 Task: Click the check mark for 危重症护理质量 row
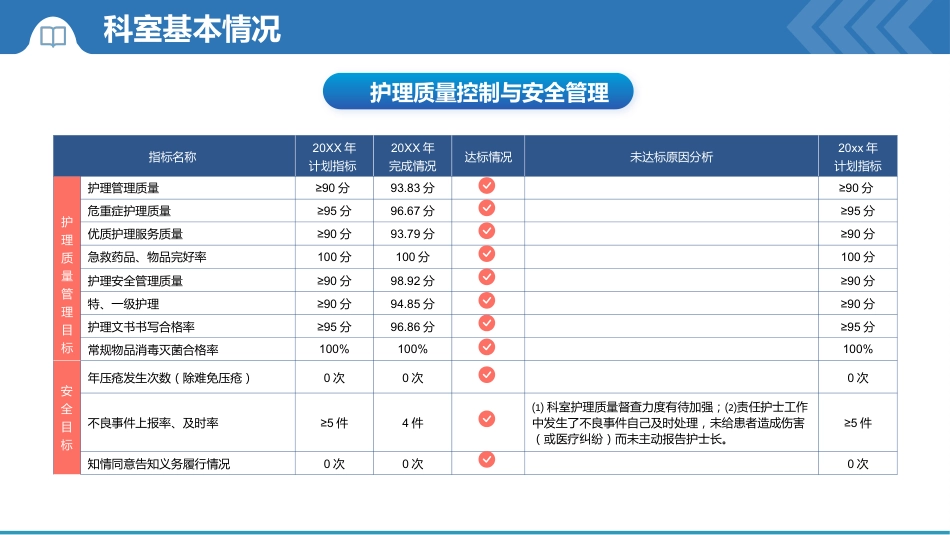(x=487, y=208)
